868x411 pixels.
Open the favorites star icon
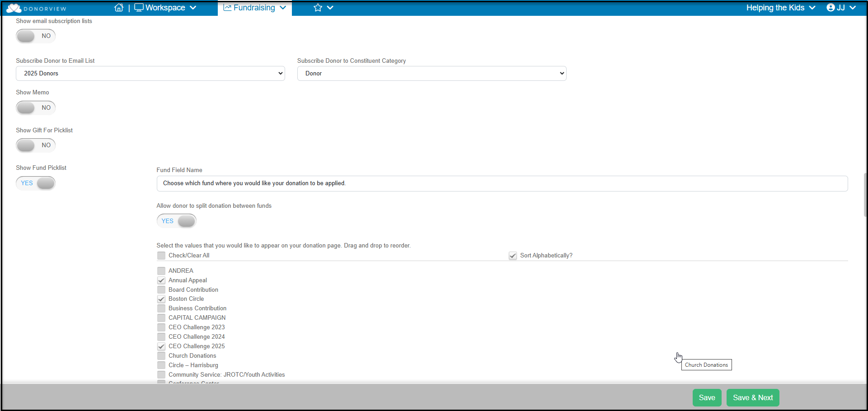(318, 8)
